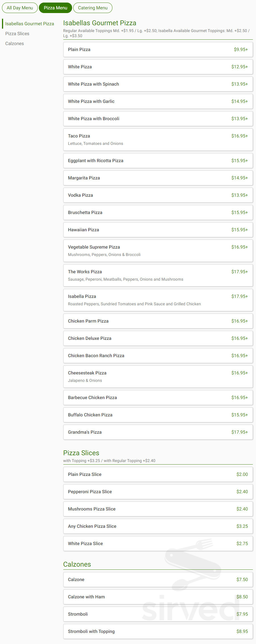Select the Margarita Pizza option
256x644 pixels.
pos(158,178)
